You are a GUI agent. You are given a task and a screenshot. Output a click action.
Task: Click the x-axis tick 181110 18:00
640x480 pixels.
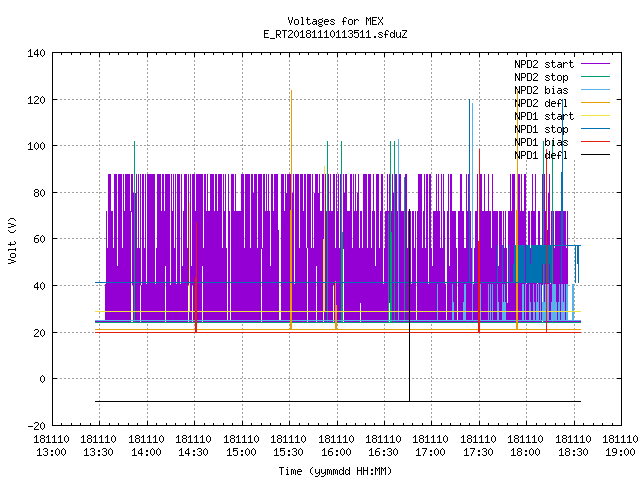(x=525, y=446)
